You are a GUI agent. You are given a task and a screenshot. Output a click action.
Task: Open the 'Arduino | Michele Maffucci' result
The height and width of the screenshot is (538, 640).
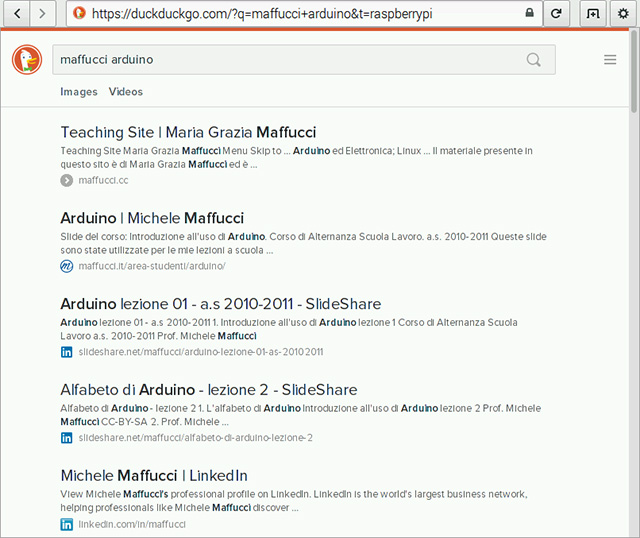(x=152, y=218)
